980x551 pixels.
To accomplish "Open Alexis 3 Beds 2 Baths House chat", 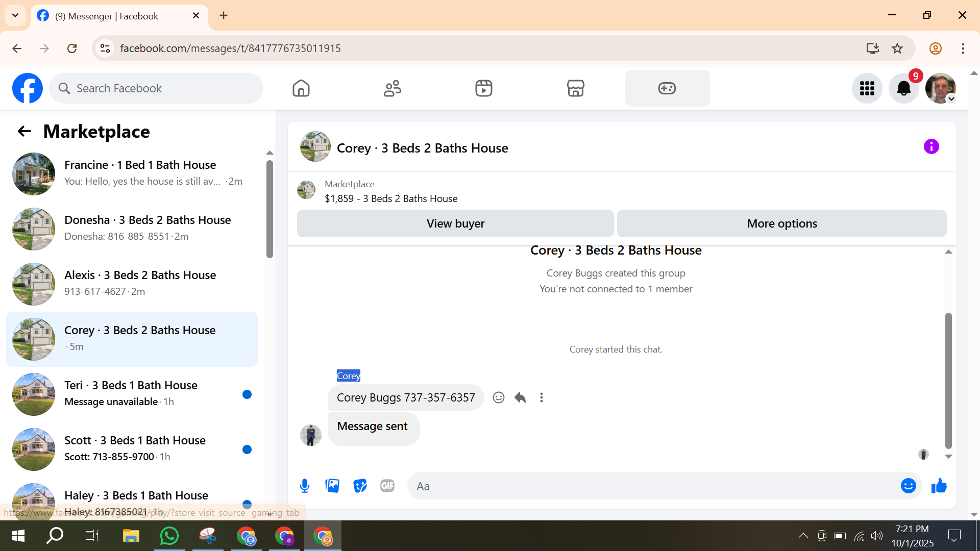I will 132,284.
